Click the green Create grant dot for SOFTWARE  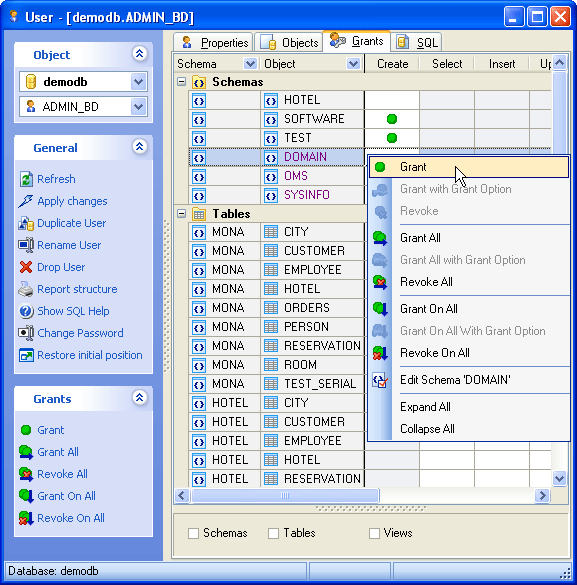pos(392,119)
